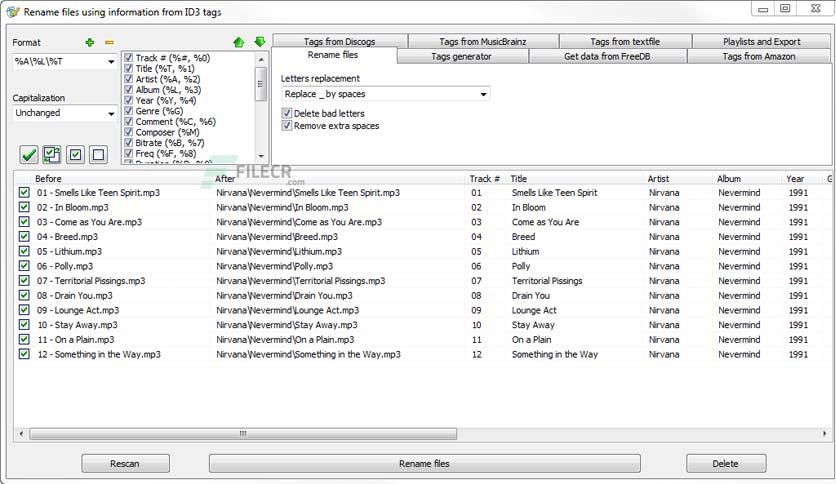Click the Rescan button
836x484 pixels.
pyautogui.click(x=125, y=463)
